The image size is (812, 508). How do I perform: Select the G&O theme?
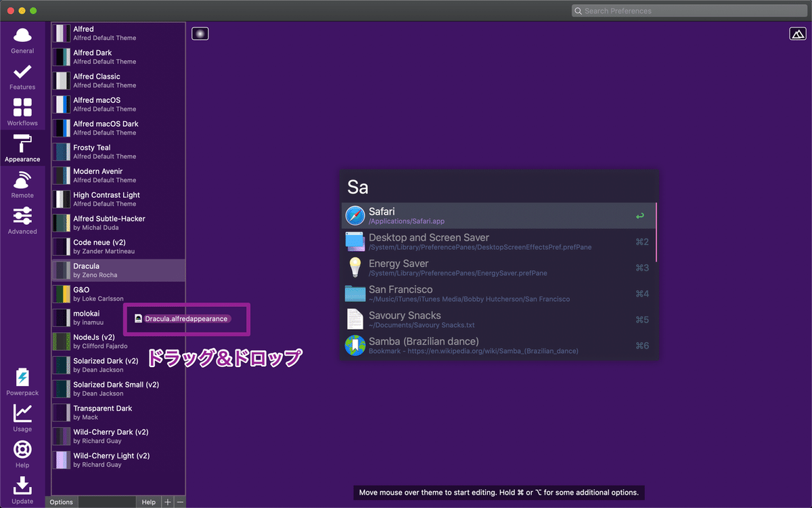[118, 294]
